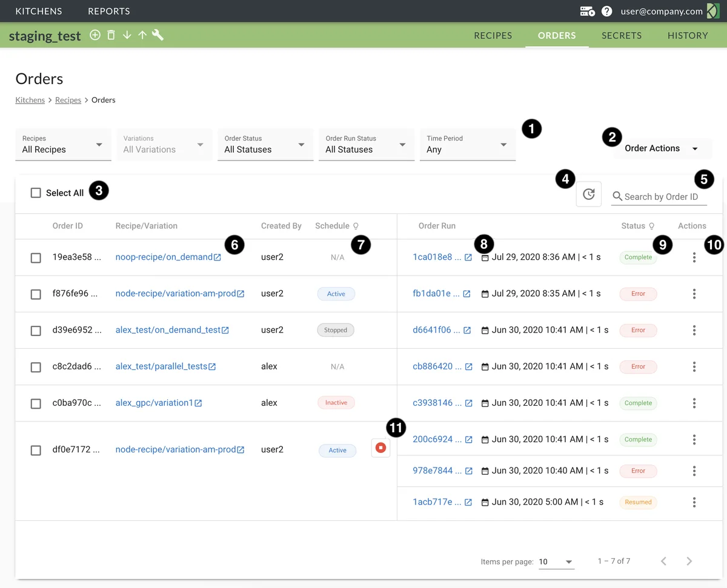Open actions menu for order run 1ca018e8

tap(694, 257)
